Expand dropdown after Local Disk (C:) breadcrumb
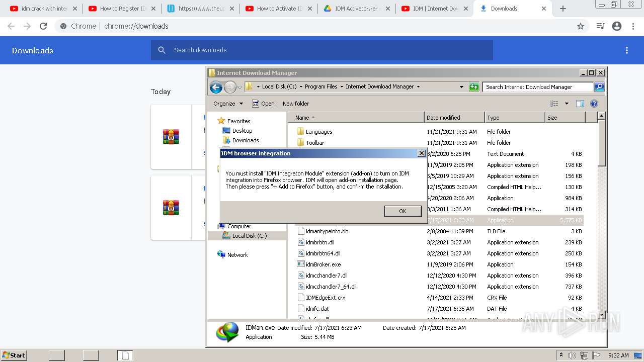 coord(301,86)
